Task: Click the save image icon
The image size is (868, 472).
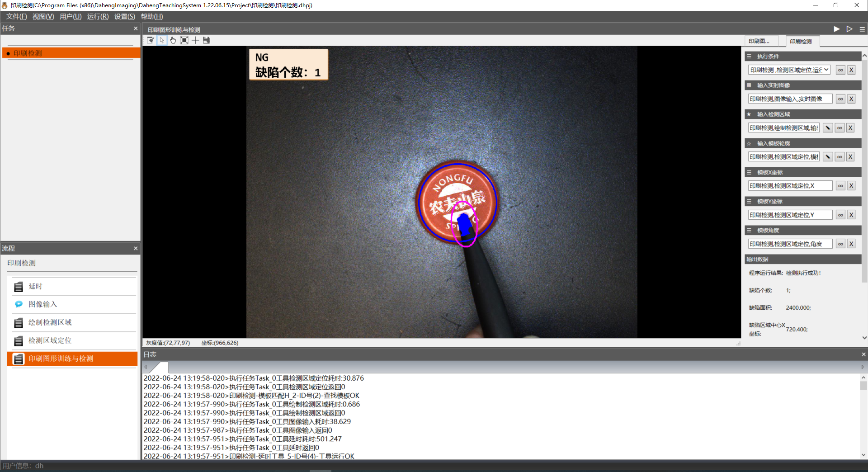Action: pyautogui.click(x=206, y=40)
